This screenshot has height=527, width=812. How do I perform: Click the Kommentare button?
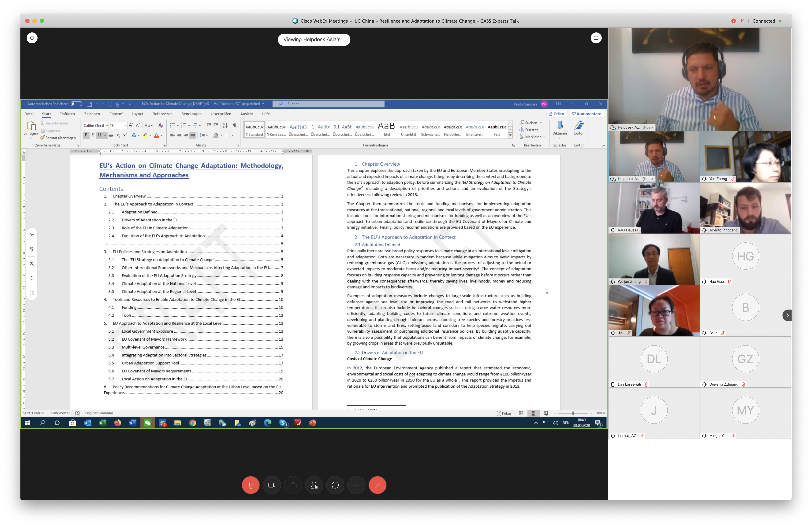[x=586, y=114]
